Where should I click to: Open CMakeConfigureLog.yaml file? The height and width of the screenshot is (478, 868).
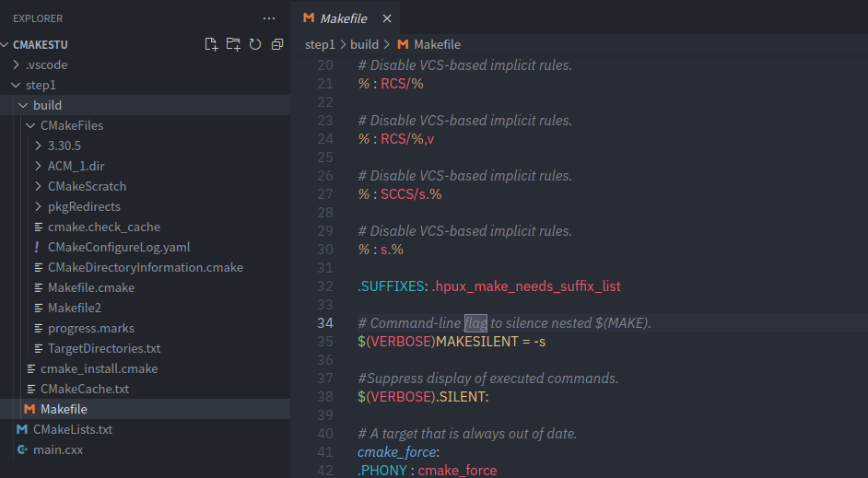pyautogui.click(x=118, y=247)
